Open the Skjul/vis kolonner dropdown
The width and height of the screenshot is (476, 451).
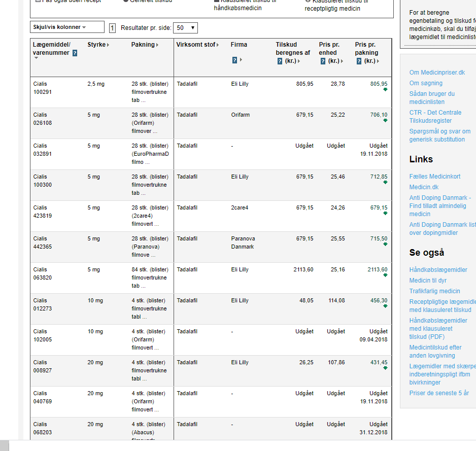click(67, 27)
